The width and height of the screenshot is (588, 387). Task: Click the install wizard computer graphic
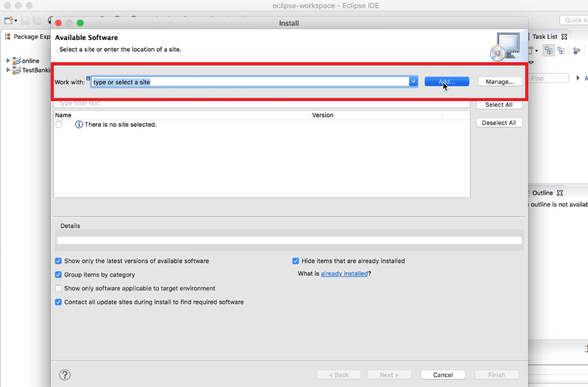click(x=506, y=47)
